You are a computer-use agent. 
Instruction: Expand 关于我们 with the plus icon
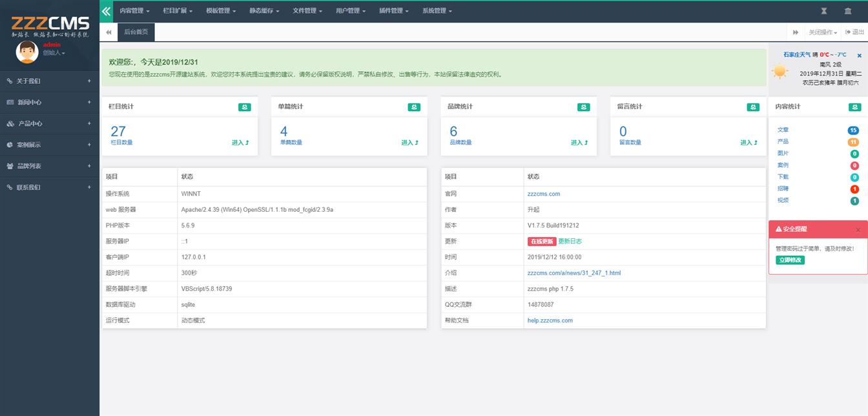click(x=89, y=81)
